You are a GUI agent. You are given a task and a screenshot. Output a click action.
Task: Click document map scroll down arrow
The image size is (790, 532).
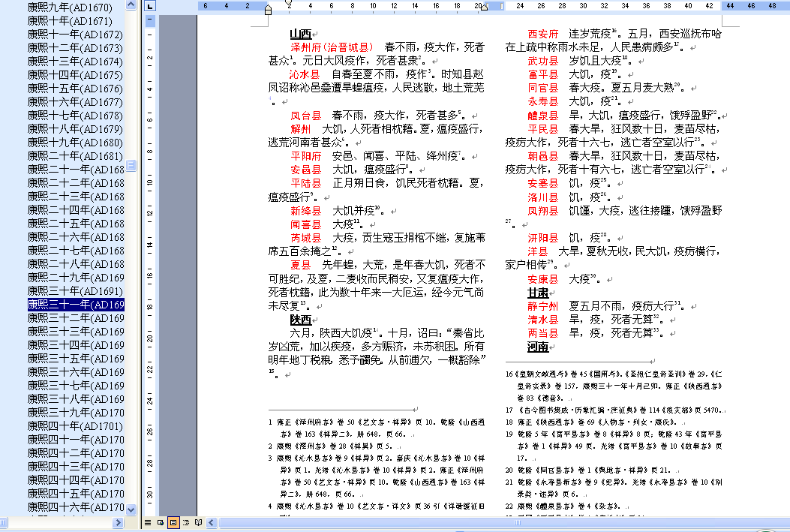coord(131,509)
